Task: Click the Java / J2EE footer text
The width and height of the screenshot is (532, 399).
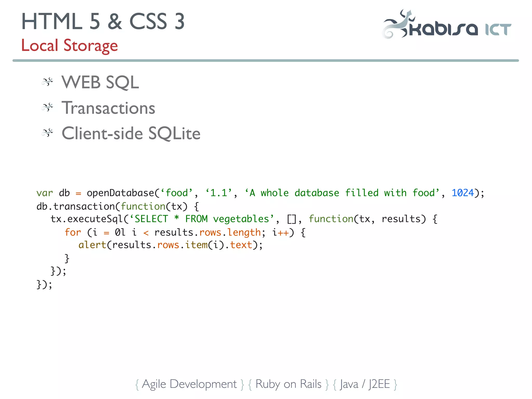Action: 365,384
